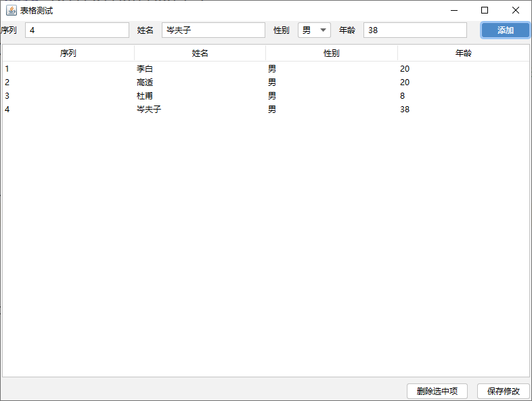Click the age 38 cell in the table
Viewport: 532px width, 401px height.
(464, 110)
